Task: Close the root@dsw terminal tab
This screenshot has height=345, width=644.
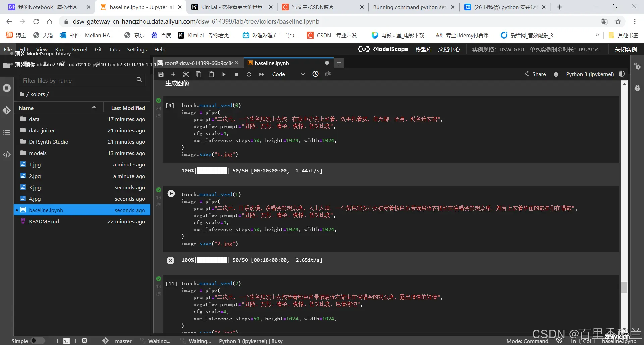Action: (x=237, y=63)
